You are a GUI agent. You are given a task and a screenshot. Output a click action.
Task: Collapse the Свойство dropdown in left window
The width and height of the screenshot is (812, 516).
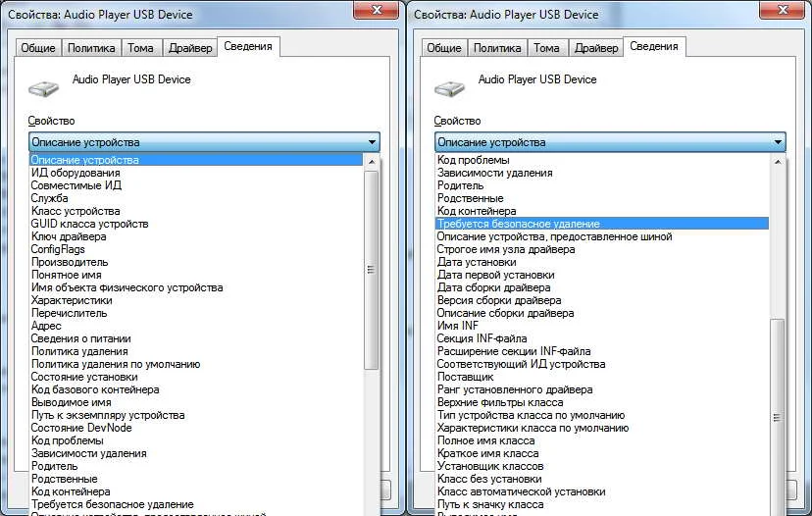(x=372, y=142)
